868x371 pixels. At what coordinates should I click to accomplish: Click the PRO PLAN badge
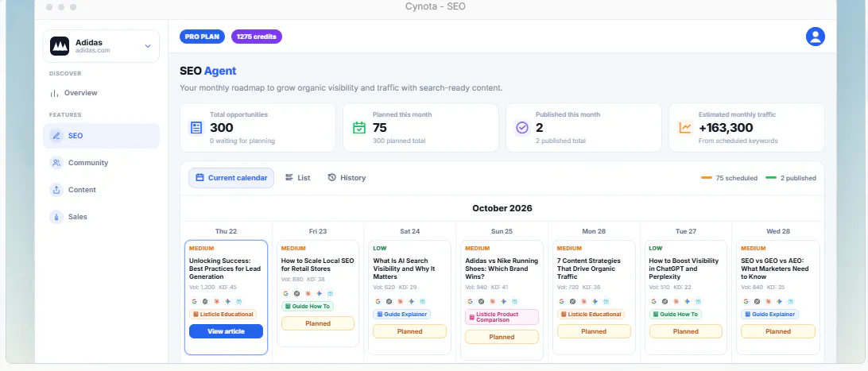tap(202, 37)
